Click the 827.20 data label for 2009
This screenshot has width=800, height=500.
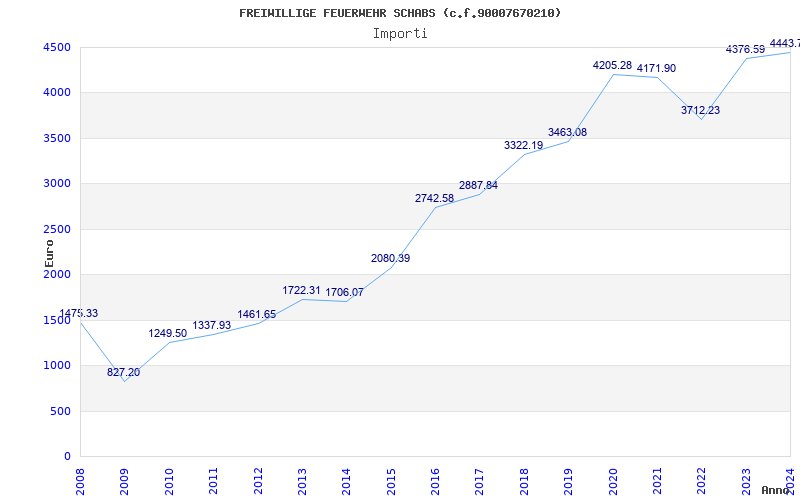(124, 372)
